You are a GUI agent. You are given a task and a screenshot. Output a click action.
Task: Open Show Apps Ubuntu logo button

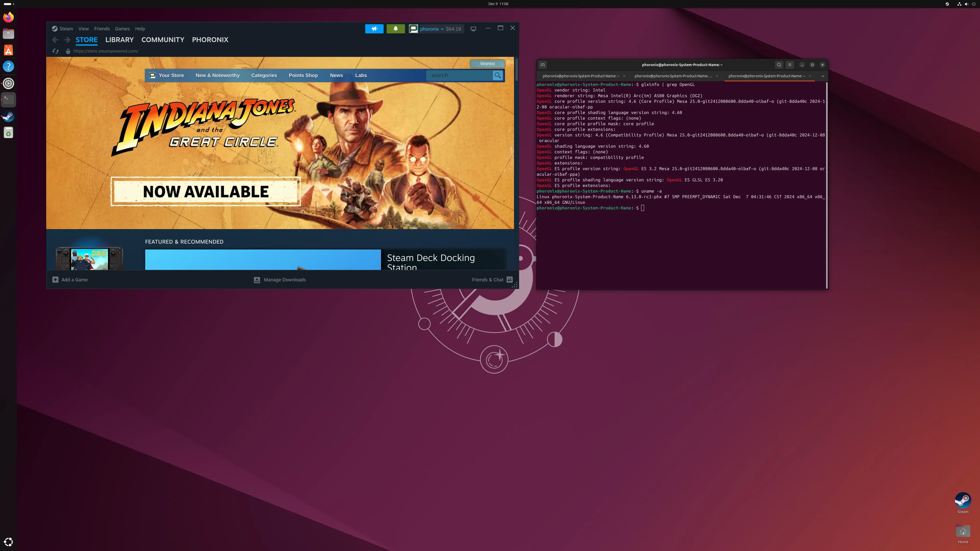(8, 542)
